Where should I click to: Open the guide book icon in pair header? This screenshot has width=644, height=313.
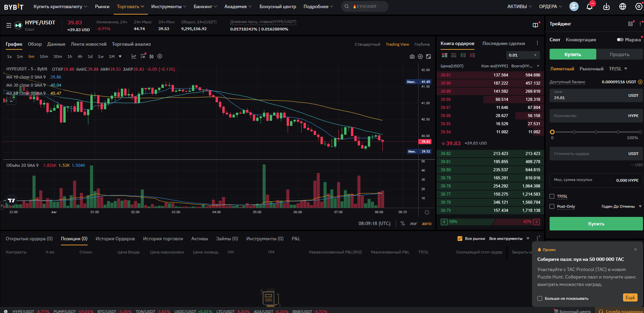535,25
